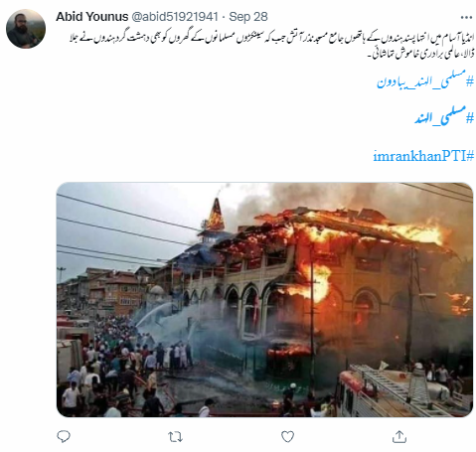The image size is (476, 452).
Task: Click the first line of Urdu tweet text
Action: (x=271, y=39)
